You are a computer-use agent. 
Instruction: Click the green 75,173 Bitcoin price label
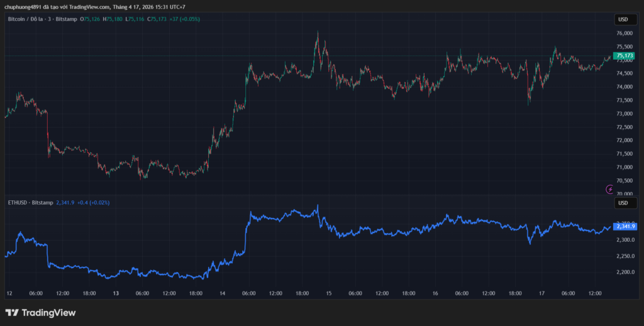625,56
